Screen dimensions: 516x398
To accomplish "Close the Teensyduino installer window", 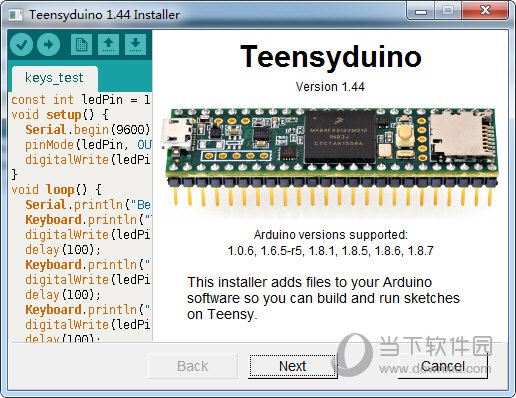I will 485,11.
